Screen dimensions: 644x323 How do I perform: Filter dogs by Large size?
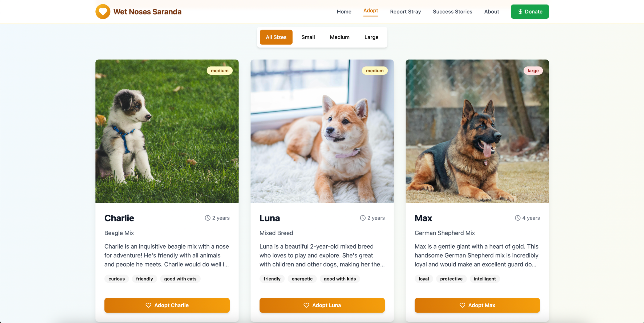click(x=371, y=37)
